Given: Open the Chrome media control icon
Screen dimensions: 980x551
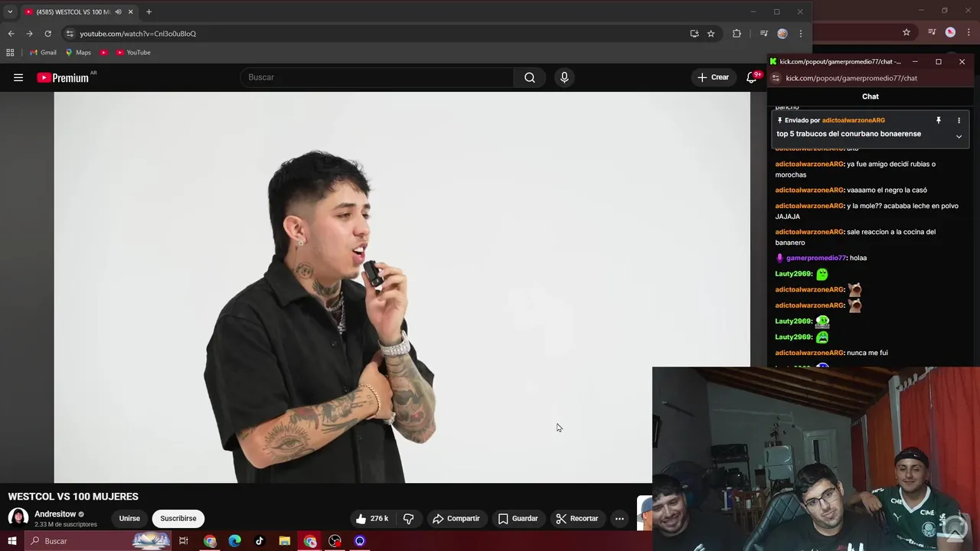Looking at the screenshot, I should pyautogui.click(x=763, y=34).
